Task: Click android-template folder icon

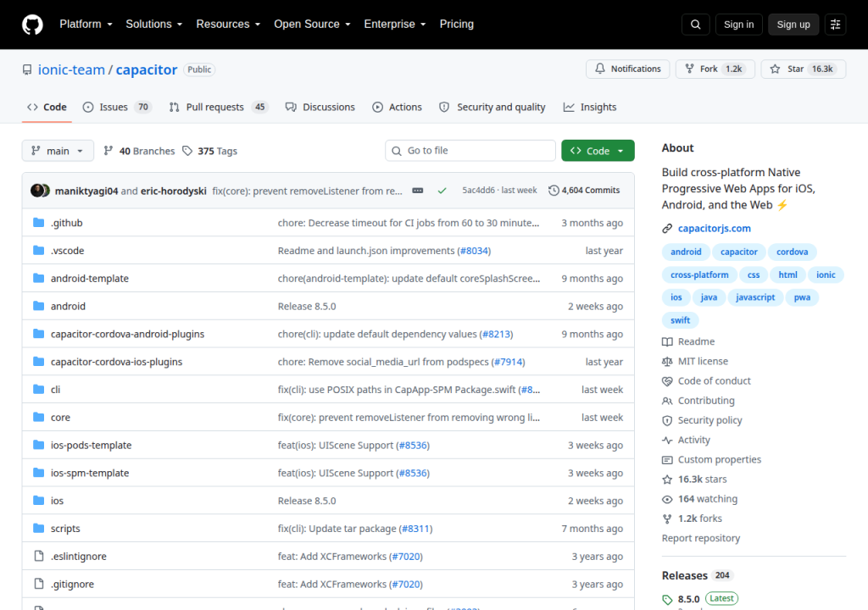Action: click(38, 278)
